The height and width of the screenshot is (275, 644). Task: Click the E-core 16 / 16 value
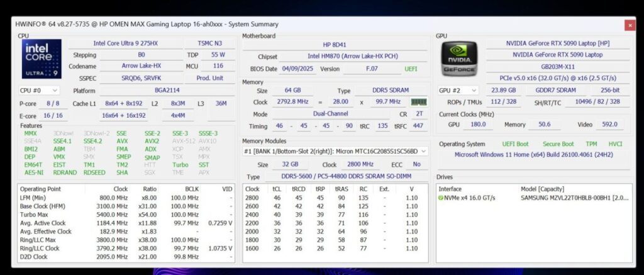53,116
